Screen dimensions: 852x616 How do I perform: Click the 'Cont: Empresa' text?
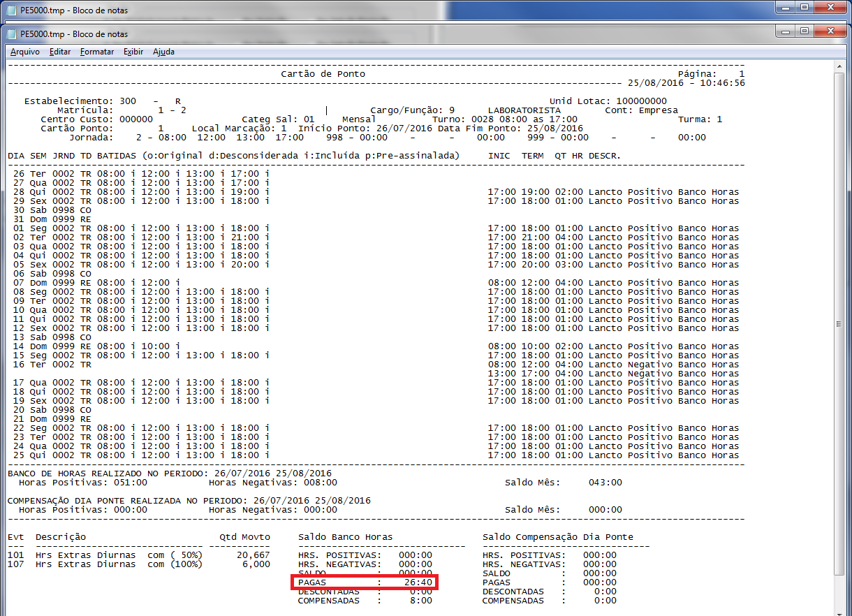tap(641, 110)
